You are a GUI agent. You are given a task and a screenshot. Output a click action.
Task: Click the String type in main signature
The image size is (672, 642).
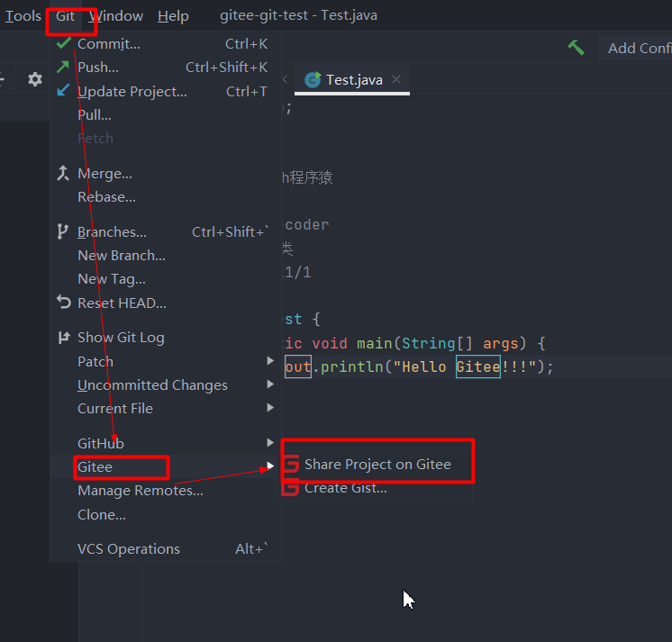428,343
